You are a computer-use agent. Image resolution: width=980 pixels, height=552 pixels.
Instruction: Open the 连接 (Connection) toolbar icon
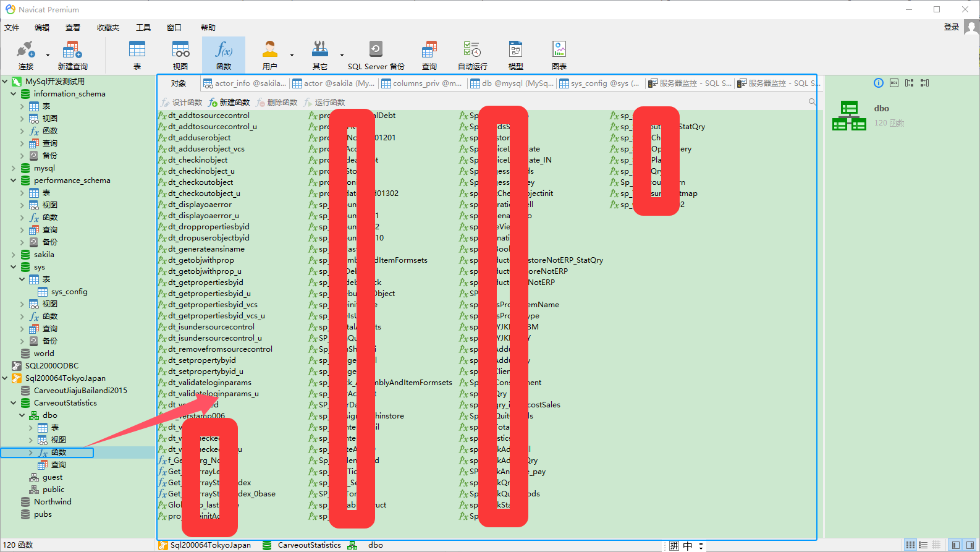coord(25,55)
